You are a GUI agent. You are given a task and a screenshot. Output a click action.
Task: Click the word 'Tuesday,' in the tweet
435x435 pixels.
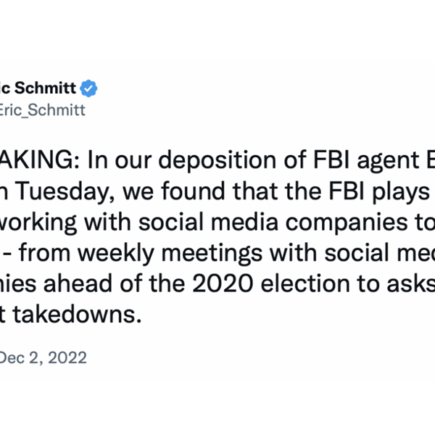click(x=63, y=192)
